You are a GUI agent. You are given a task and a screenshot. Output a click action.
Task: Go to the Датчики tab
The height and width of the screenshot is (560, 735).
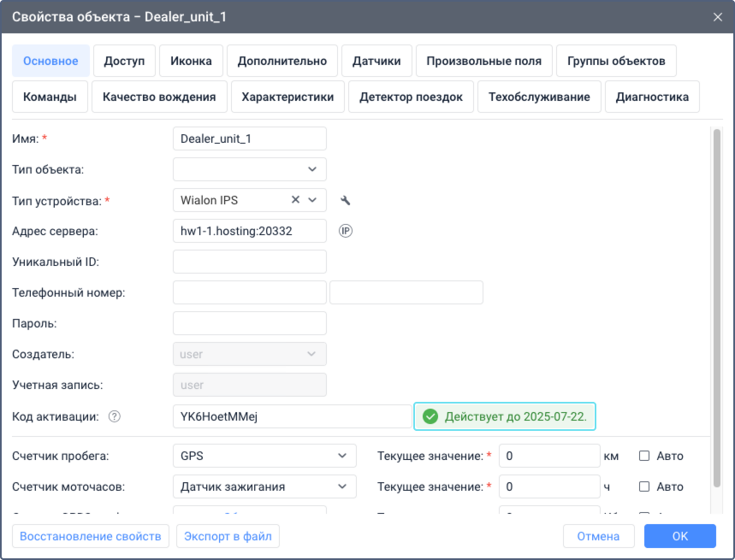(x=376, y=61)
